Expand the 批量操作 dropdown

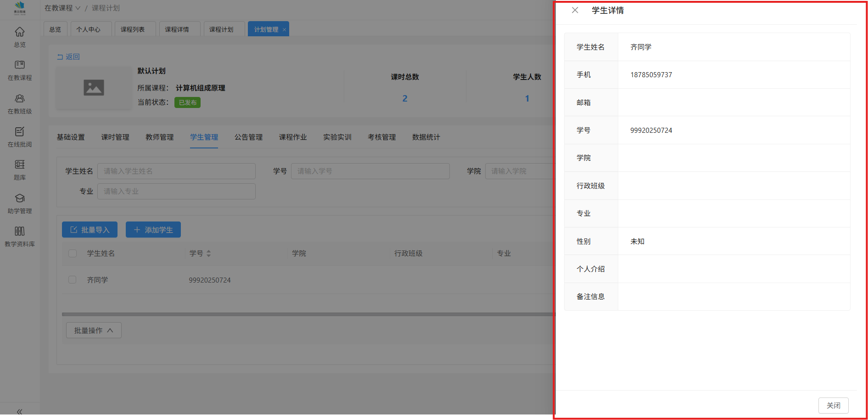pyautogui.click(x=94, y=330)
